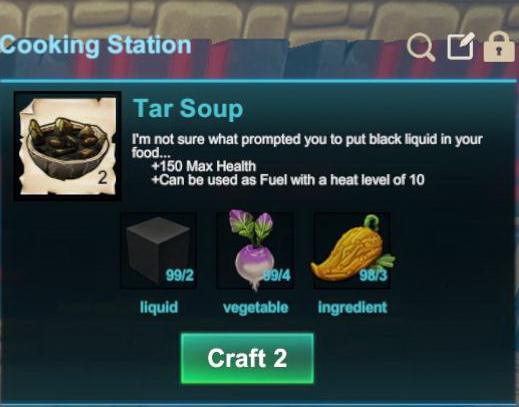Select the black tar cube ingredient
The image size is (519, 407).
click(158, 251)
